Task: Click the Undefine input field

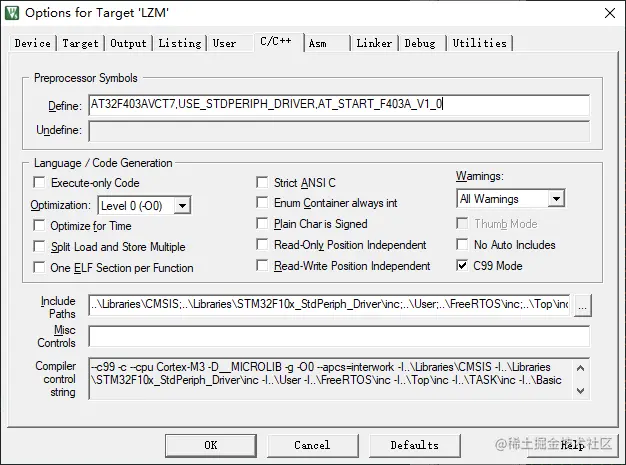Action: [339, 131]
